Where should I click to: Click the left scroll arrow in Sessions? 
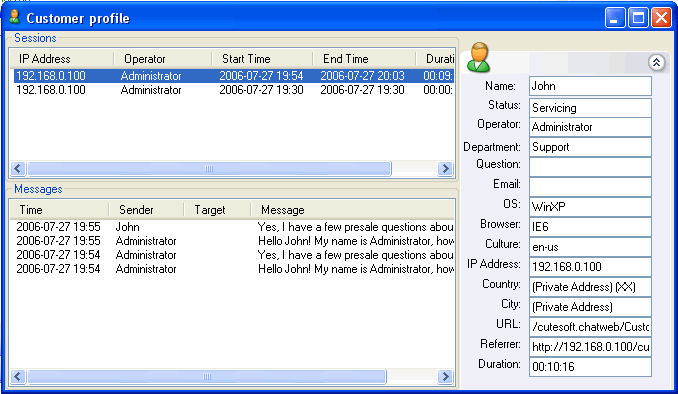click(x=18, y=168)
